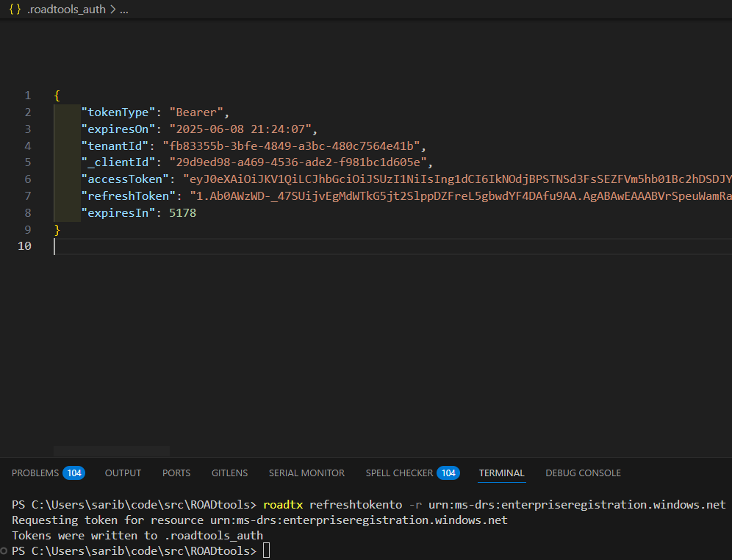Expand the breadcrumb ellipsis segment
The width and height of the screenshot is (732, 560).
click(x=123, y=10)
